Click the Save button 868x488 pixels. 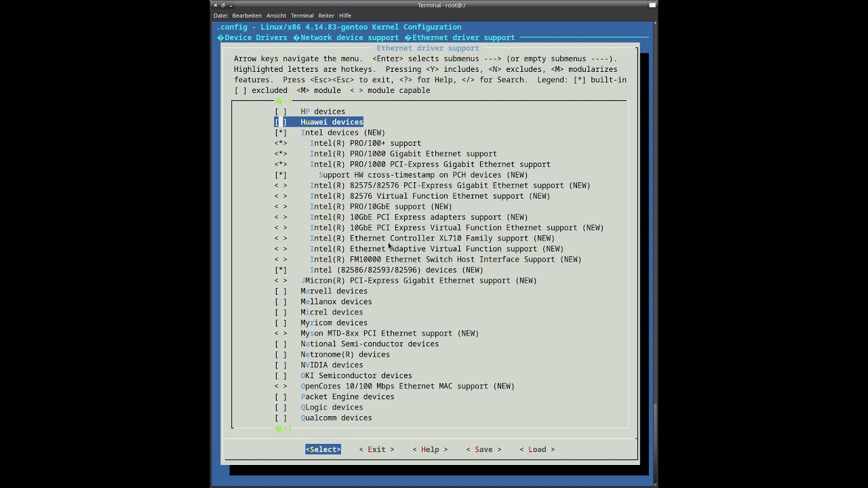click(484, 449)
